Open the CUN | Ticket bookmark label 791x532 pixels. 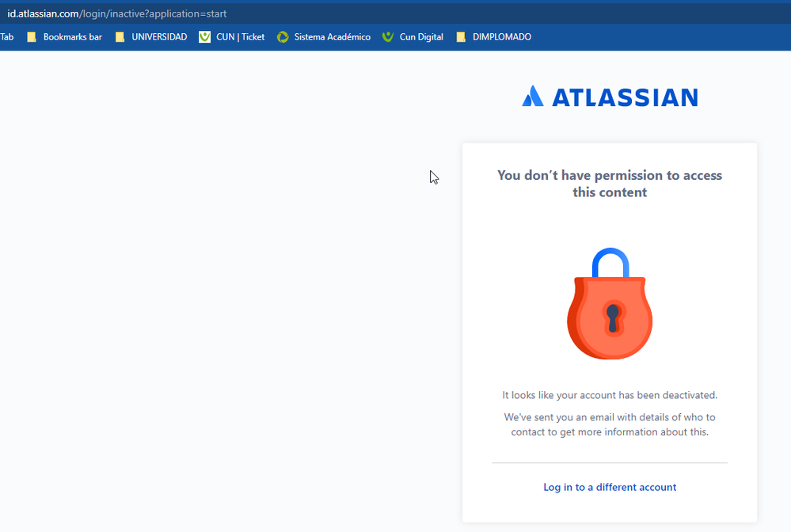[x=240, y=36]
